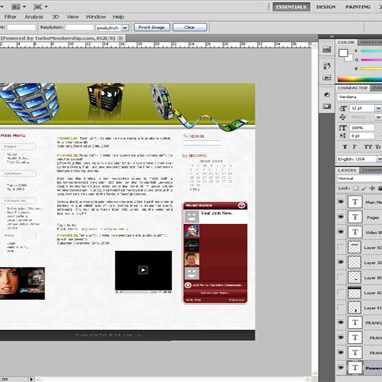This screenshot has width=382, height=382.
Task: Open the Filter menu
Action: click(10, 17)
